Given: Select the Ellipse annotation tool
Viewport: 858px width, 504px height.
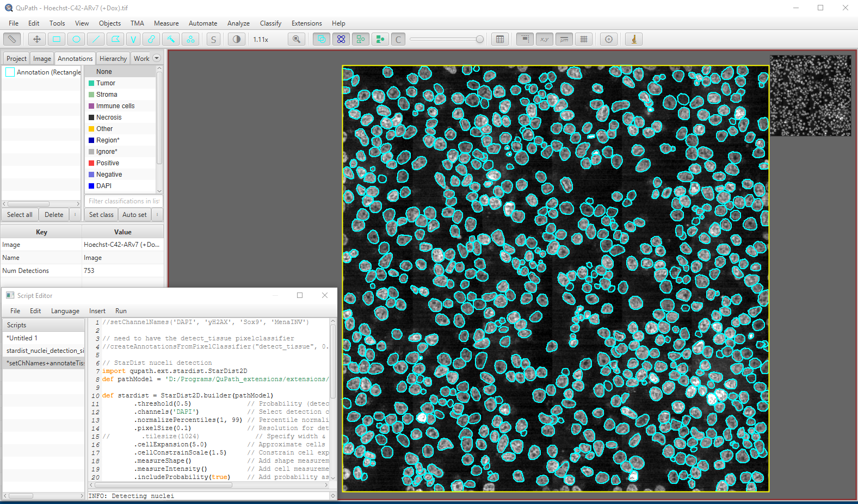Looking at the screenshot, I should [76, 39].
